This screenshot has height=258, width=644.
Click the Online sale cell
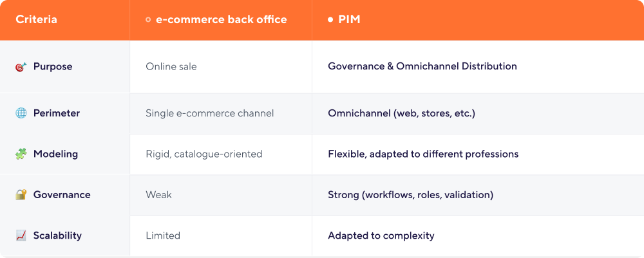tap(171, 67)
